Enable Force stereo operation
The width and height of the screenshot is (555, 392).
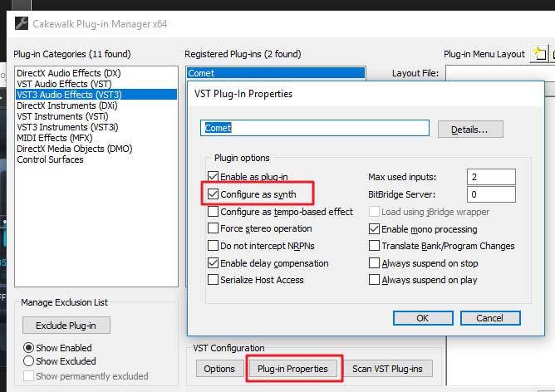(x=214, y=228)
